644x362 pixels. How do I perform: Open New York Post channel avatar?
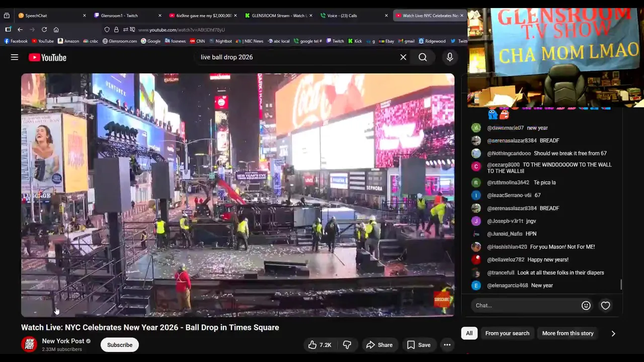click(29, 344)
